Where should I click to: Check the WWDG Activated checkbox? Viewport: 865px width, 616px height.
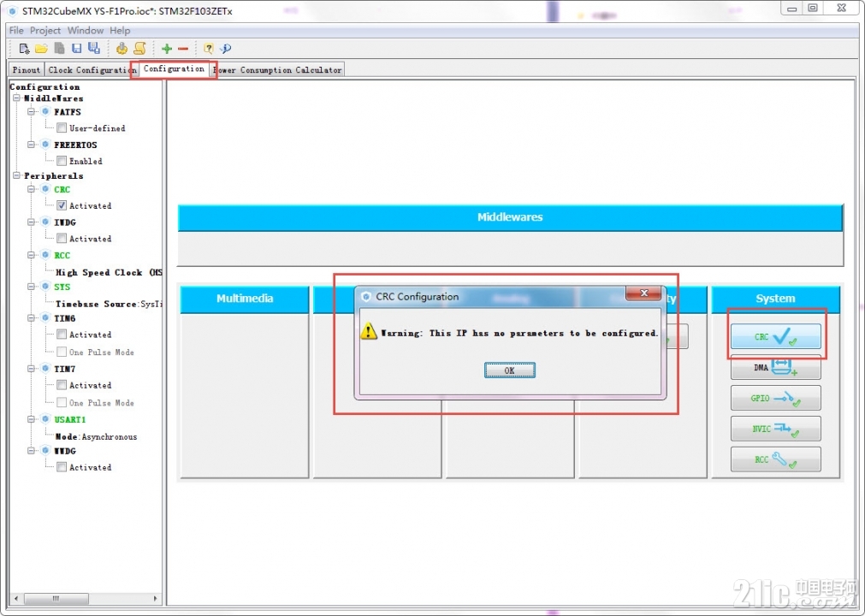(x=62, y=468)
